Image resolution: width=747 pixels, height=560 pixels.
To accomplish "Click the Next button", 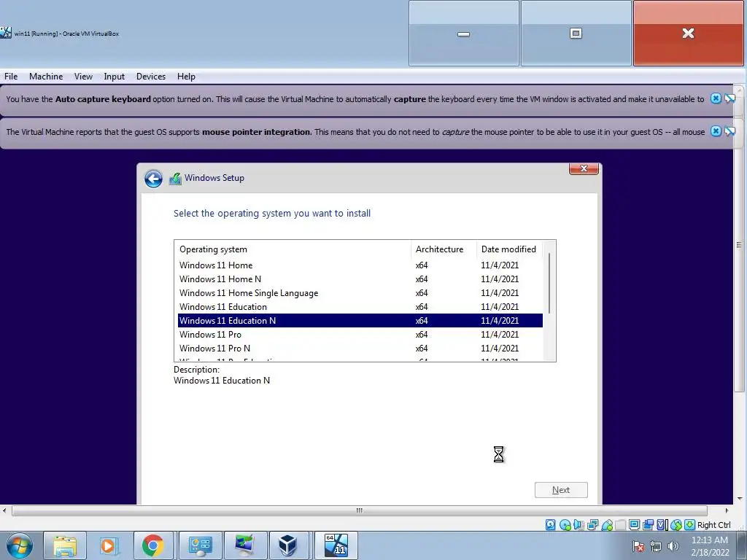I will [x=561, y=490].
